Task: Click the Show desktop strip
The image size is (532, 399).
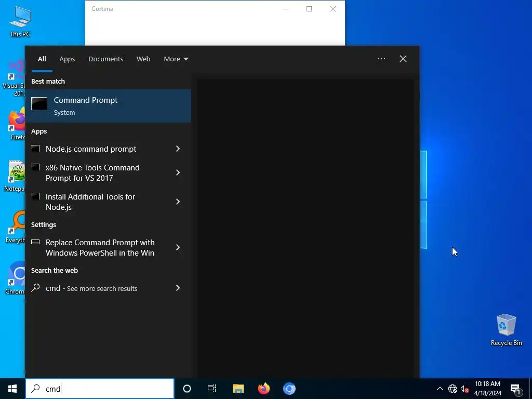Action: point(530,389)
